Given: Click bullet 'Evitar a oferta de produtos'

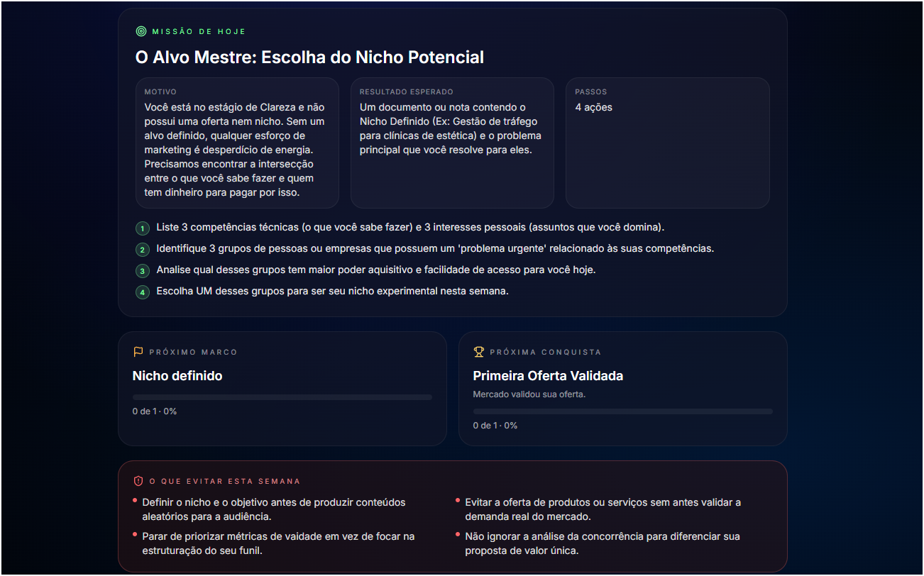Looking at the screenshot, I should pyautogui.click(x=603, y=509).
